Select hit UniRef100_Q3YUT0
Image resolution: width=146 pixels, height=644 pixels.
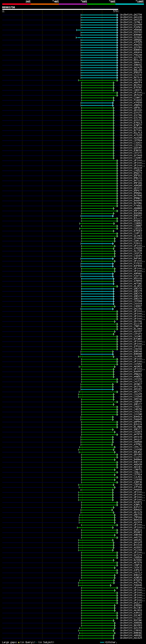[x=131, y=113]
